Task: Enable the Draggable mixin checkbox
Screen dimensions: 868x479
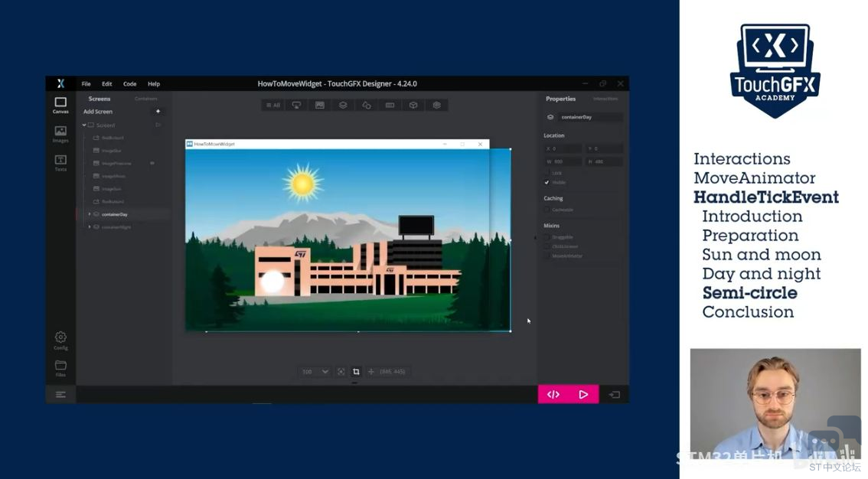Action: pos(547,237)
